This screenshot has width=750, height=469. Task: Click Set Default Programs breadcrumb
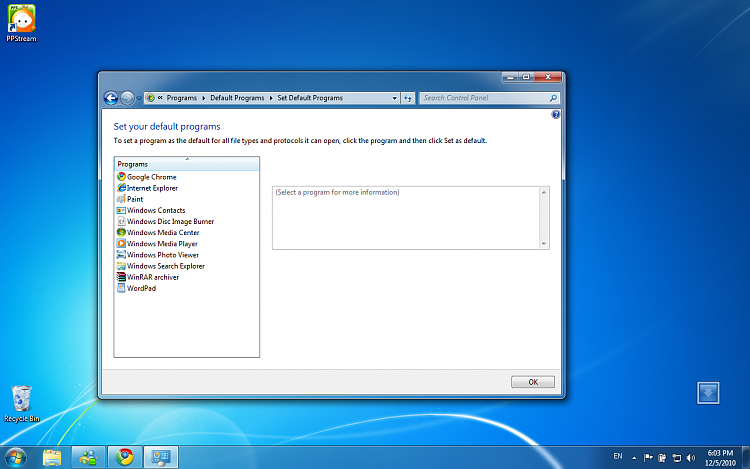click(310, 98)
